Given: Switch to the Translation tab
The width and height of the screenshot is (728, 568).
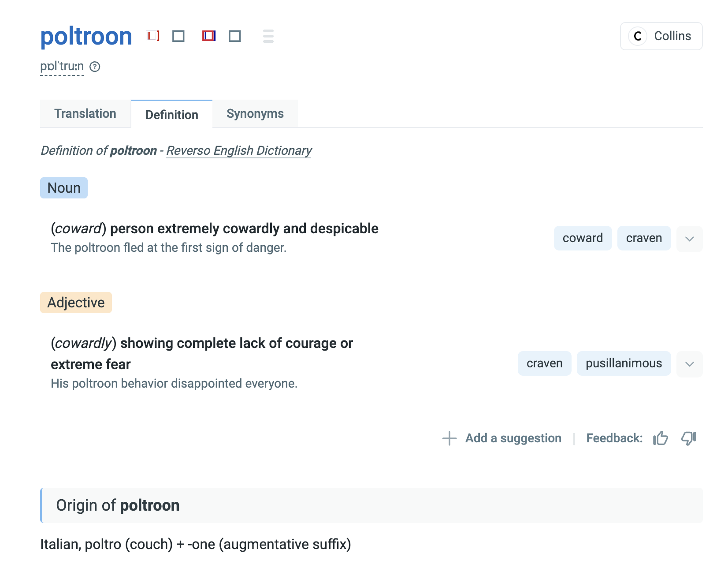Looking at the screenshot, I should click(85, 114).
